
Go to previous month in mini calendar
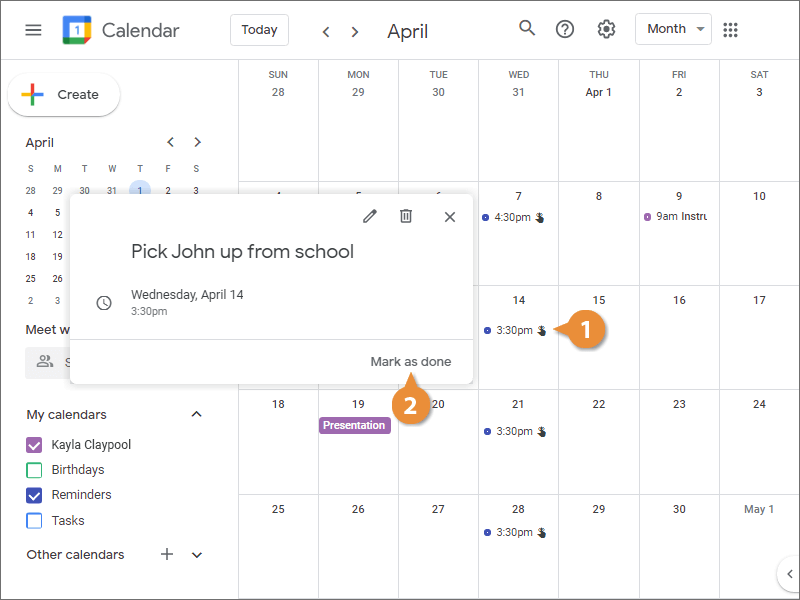(x=170, y=142)
